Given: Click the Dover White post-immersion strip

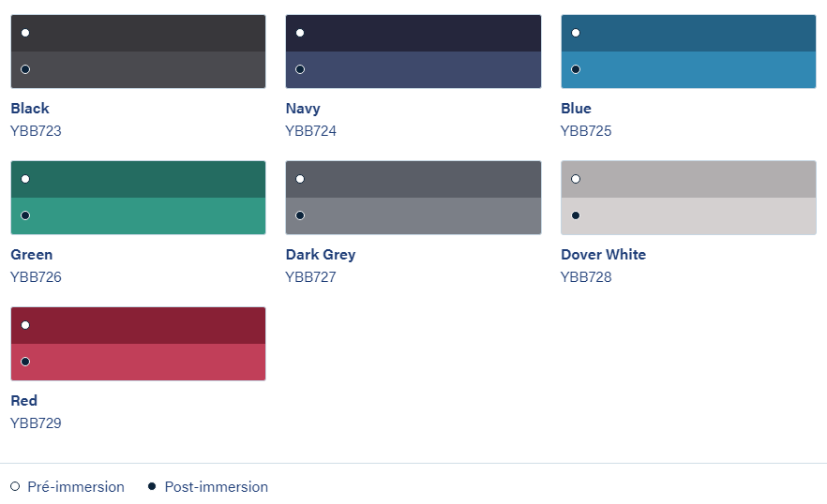Looking at the screenshot, I should click(688, 215).
